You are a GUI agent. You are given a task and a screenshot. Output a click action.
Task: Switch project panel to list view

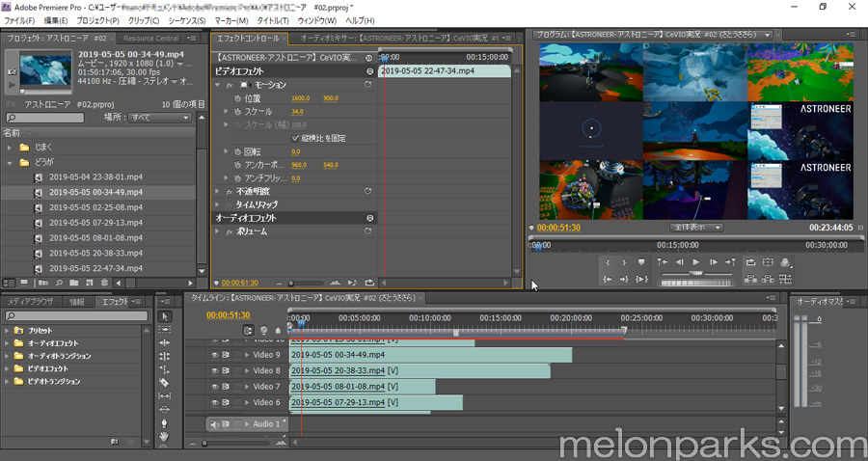[10, 283]
